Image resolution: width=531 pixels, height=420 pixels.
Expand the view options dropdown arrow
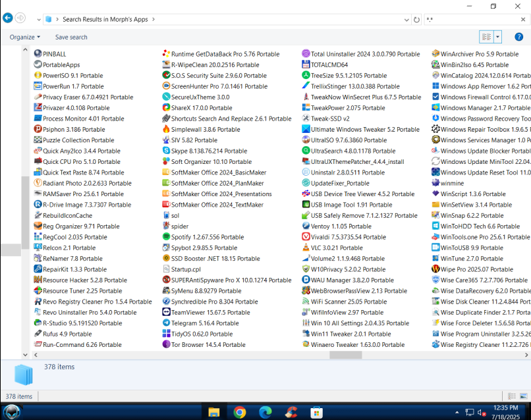[x=497, y=37]
